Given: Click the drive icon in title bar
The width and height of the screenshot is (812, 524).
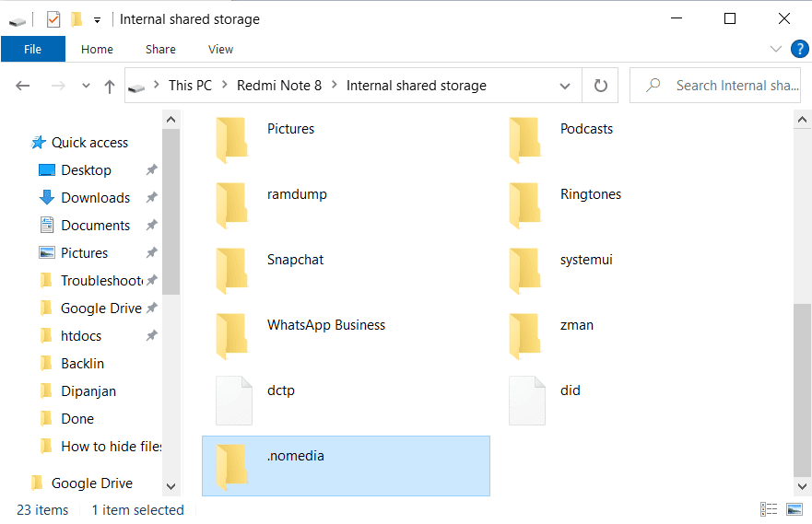Looking at the screenshot, I should (x=18, y=21).
